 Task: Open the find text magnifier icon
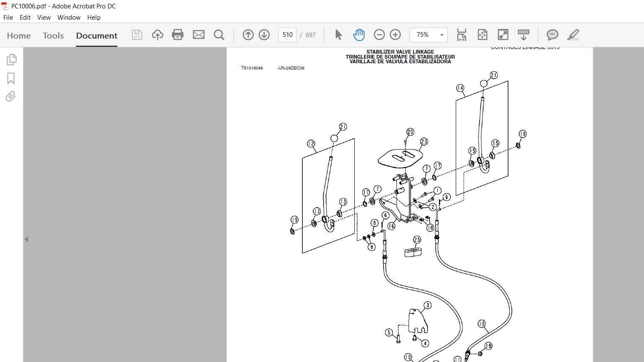[x=219, y=35]
